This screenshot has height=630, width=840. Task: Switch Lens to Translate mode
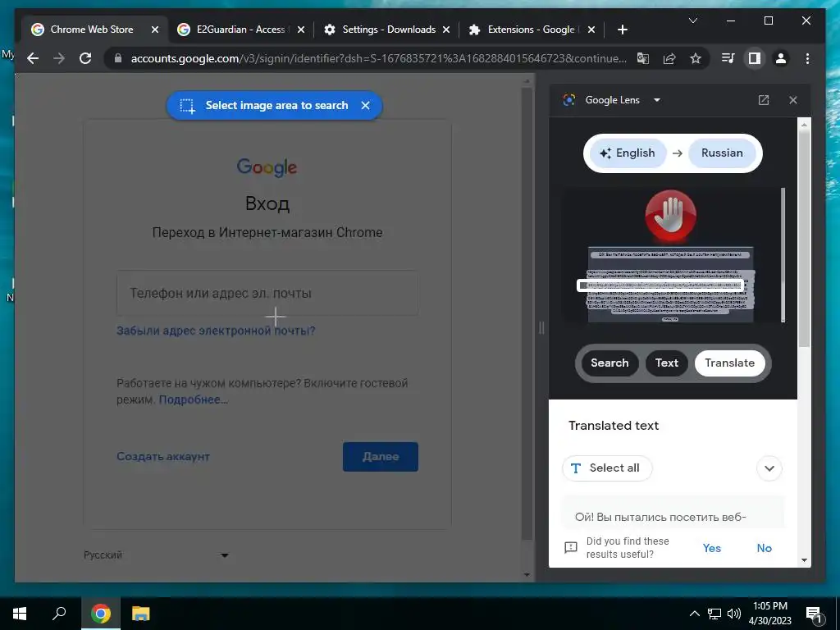(729, 363)
